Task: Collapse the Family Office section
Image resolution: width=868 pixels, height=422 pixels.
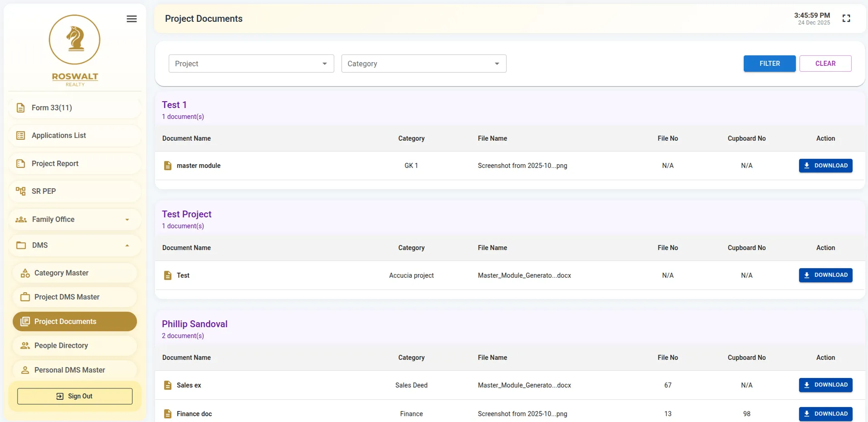Action: tap(127, 219)
